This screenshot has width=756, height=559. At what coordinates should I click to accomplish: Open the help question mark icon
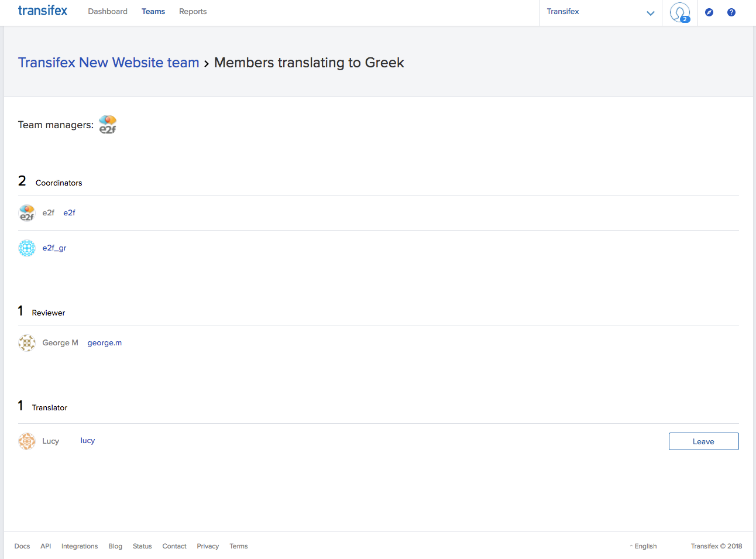point(731,12)
